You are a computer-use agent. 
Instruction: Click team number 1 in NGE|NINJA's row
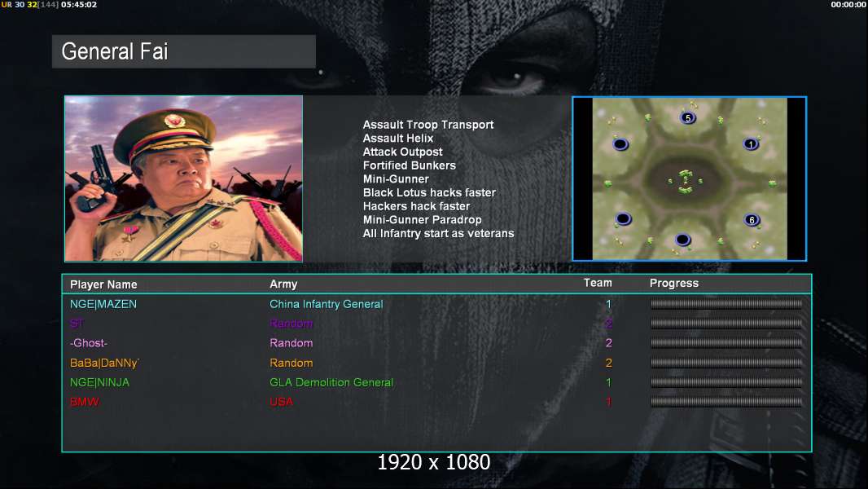(x=608, y=383)
